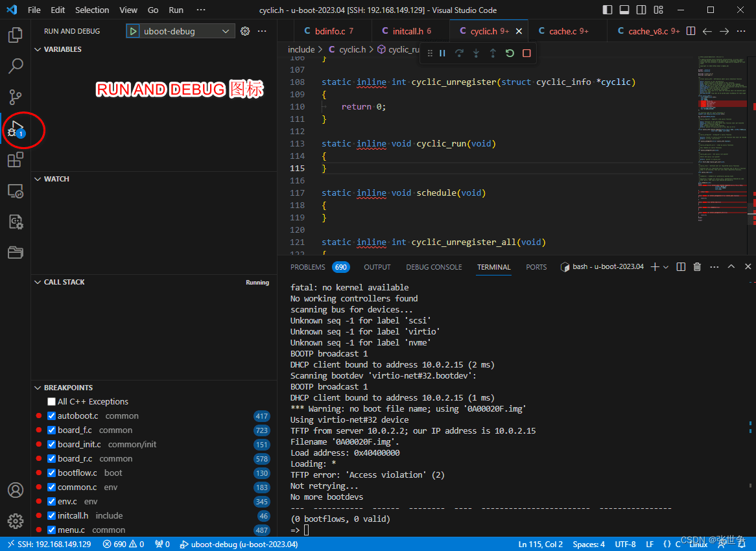Open the Extensions view icon
The height and width of the screenshot is (551, 756).
tap(16, 160)
